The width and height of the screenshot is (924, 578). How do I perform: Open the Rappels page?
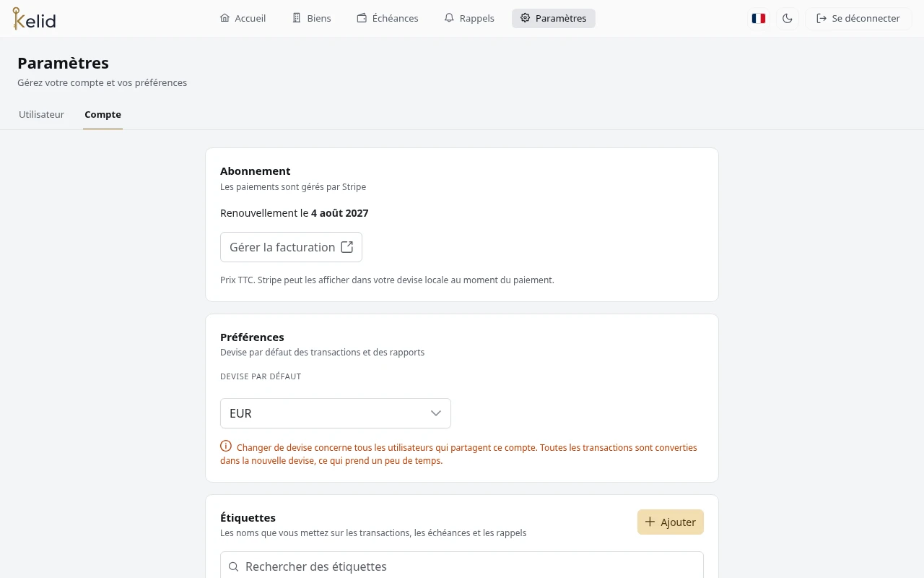[x=469, y=18]
